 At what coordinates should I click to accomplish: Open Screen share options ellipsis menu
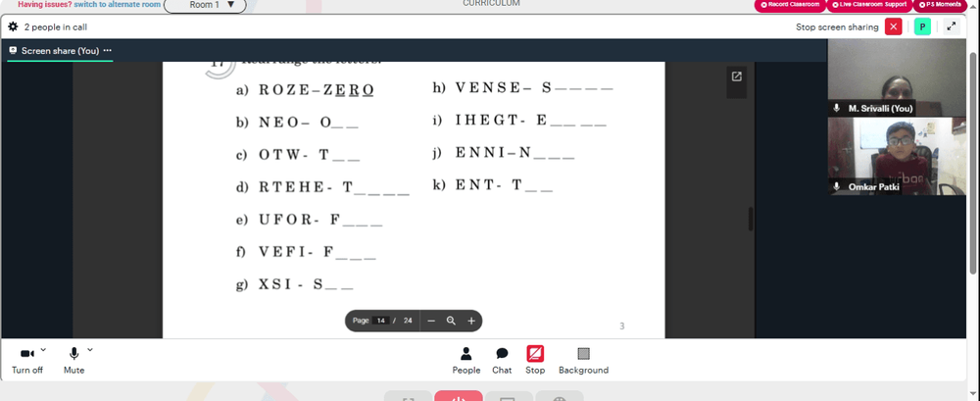pyautogui.click(x=107, y=51)
